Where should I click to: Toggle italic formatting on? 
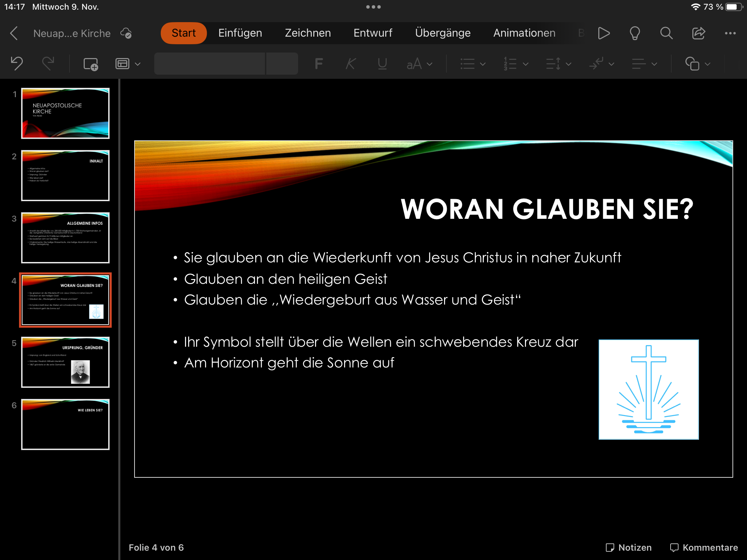coord(350,64)
